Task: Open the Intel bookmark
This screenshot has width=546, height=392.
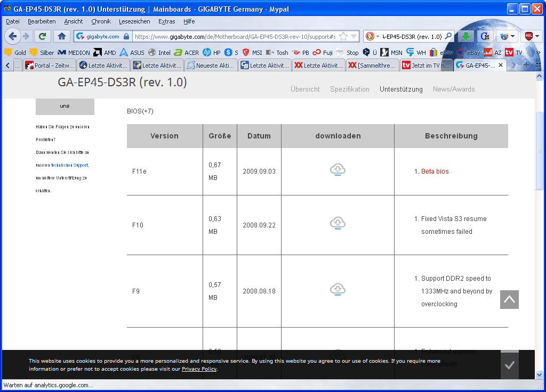Action: coord(159,53)
